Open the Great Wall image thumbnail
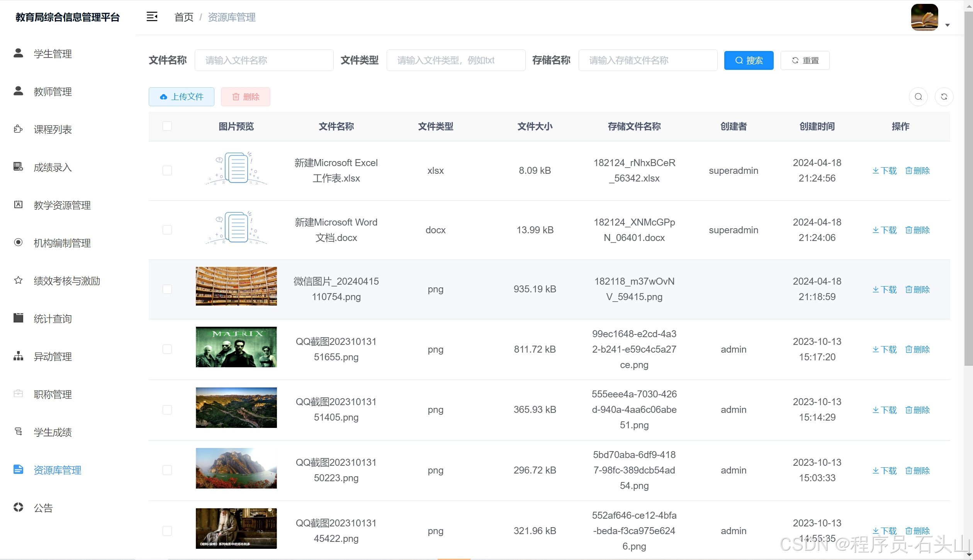This screenshot has width=973, height=560. click(236, 407)
